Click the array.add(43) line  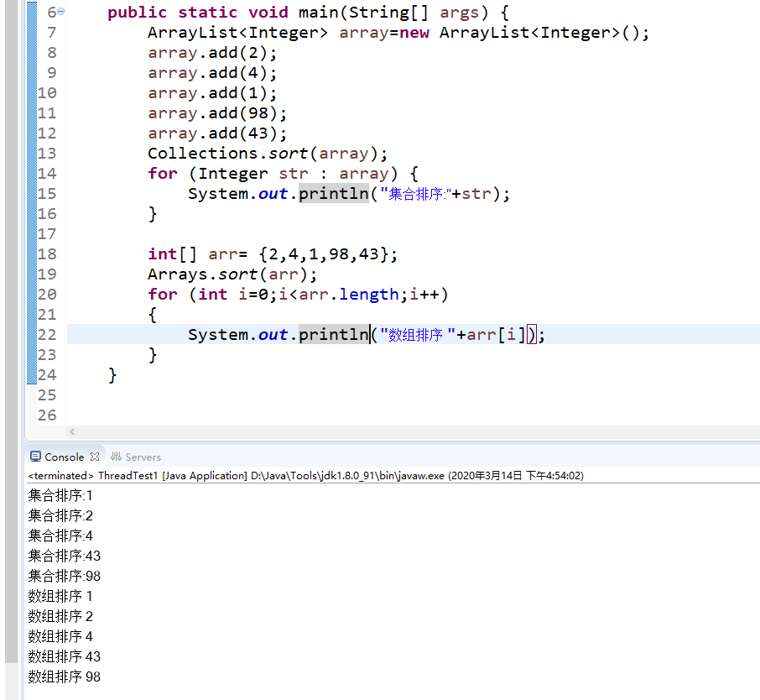coord(217,133)
